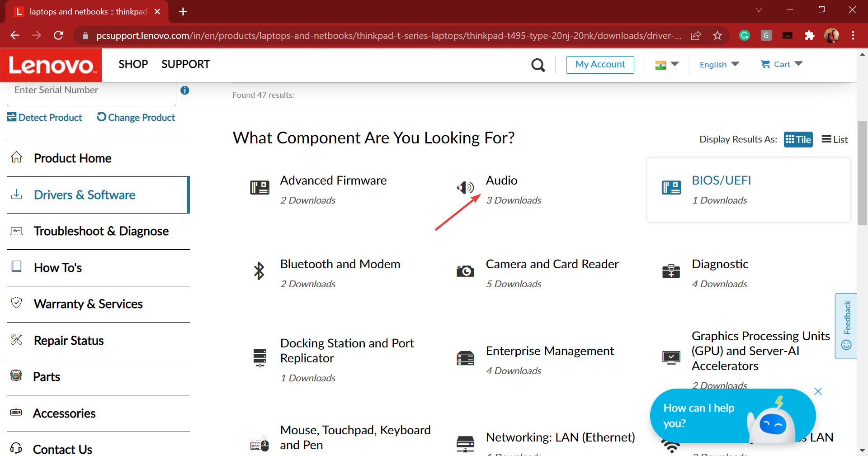Open the How can I help chatbot
The image size is (868, 456).
[732, 415]
